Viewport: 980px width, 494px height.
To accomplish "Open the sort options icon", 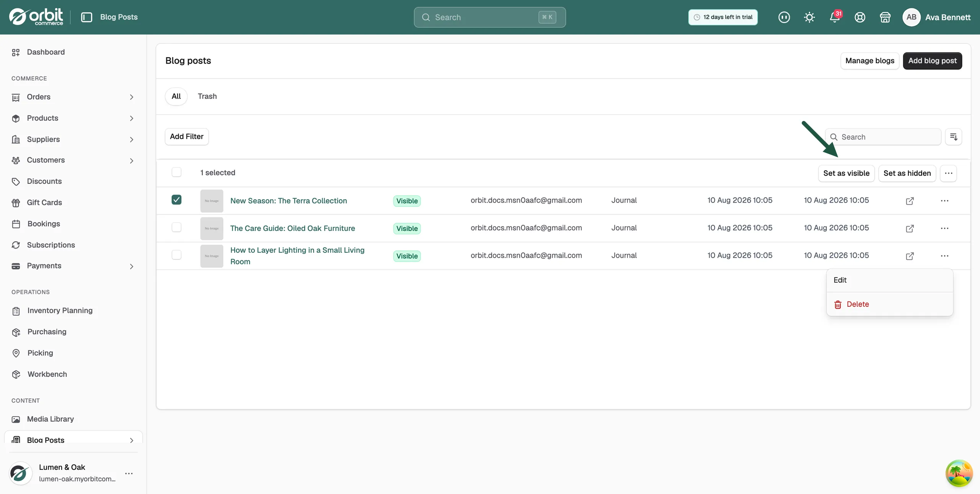I will 954,137.
